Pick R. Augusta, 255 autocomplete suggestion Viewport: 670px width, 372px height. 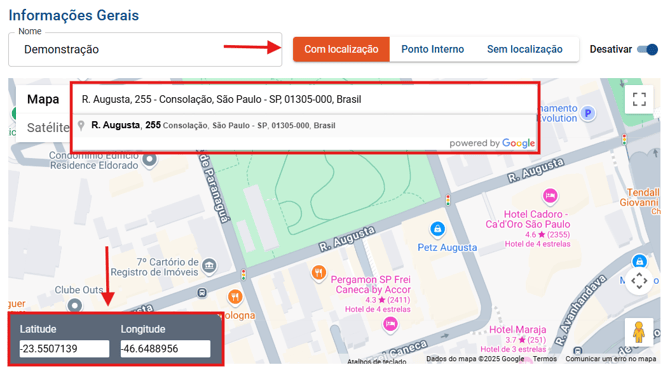coord(304,126)
